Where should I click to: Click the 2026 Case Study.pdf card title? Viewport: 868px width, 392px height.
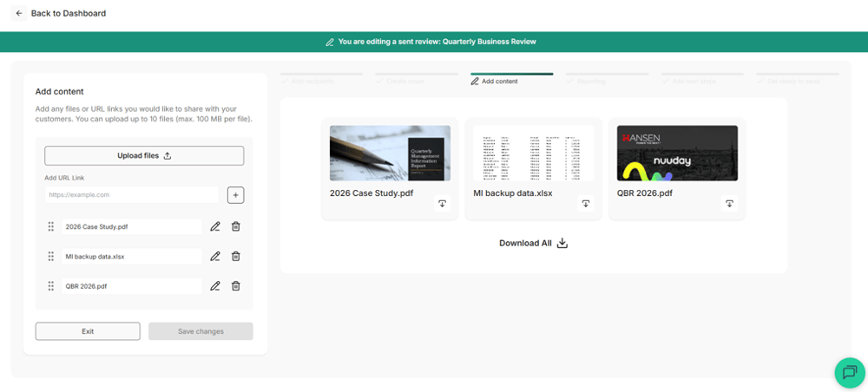[372, 193]
